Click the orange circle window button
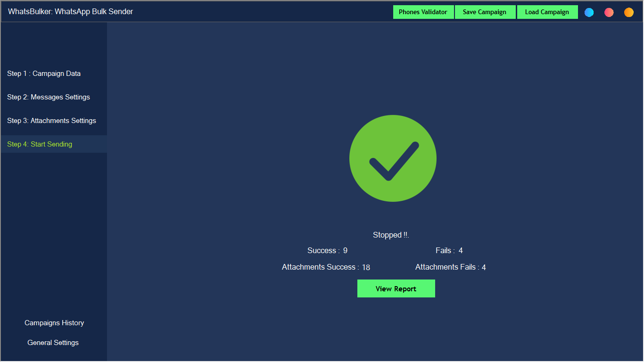 tap(629, 12)
